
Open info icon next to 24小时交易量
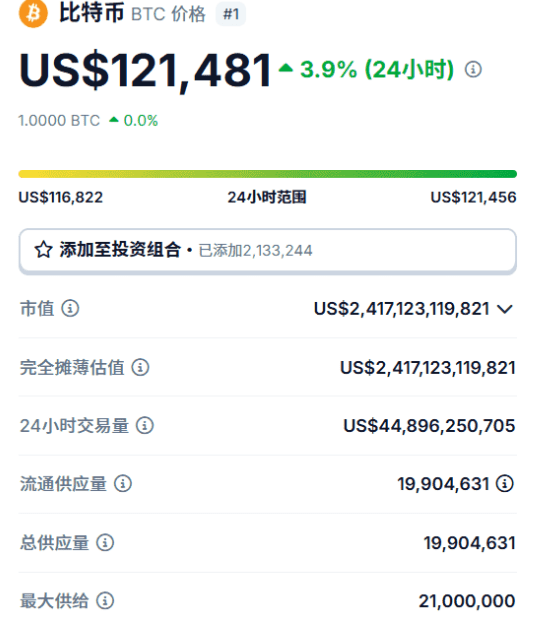point(145,426)
